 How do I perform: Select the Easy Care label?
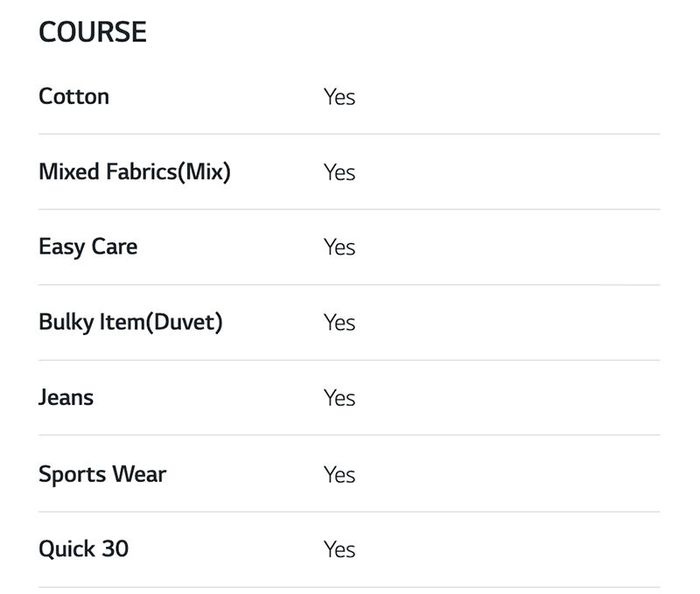tap(88, 247)
